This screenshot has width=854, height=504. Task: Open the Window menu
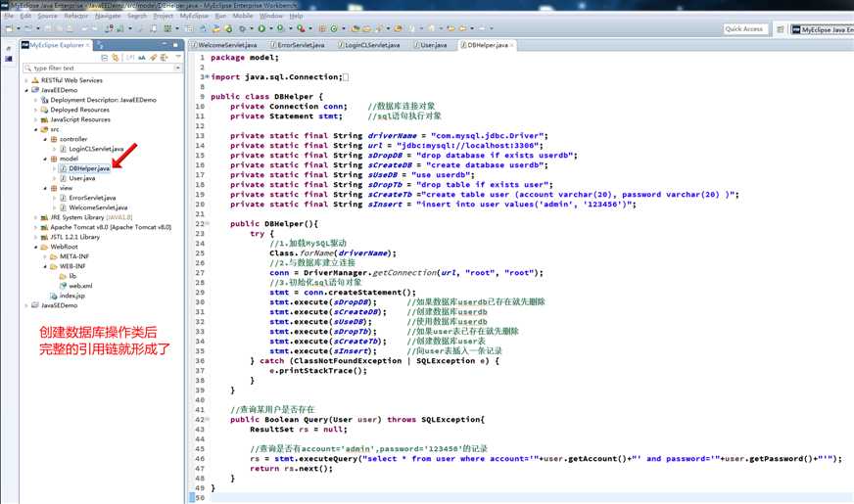point(270,16)
